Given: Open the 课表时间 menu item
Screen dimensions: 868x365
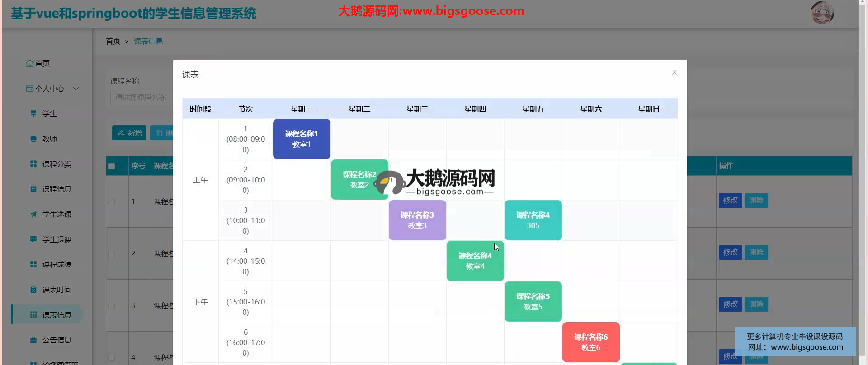Looking at the screenshot, I should coord(57,290).
